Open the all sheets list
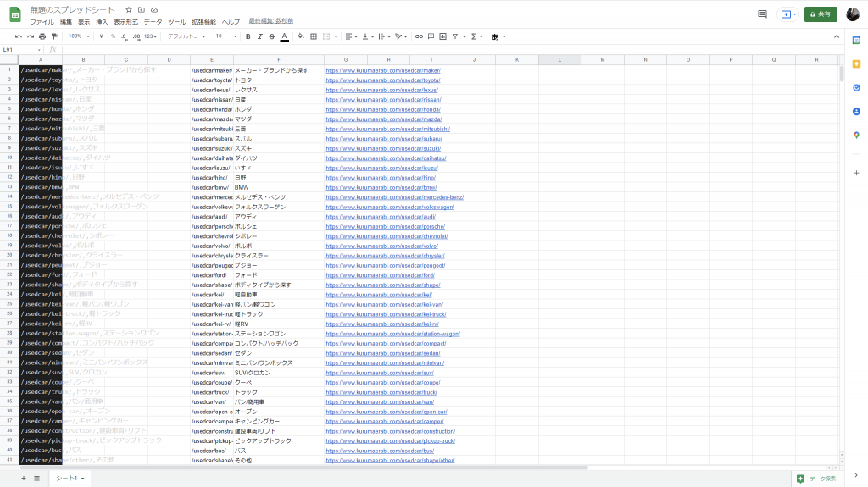This screenshot has height=487, width=868. [x=37, y=479]
